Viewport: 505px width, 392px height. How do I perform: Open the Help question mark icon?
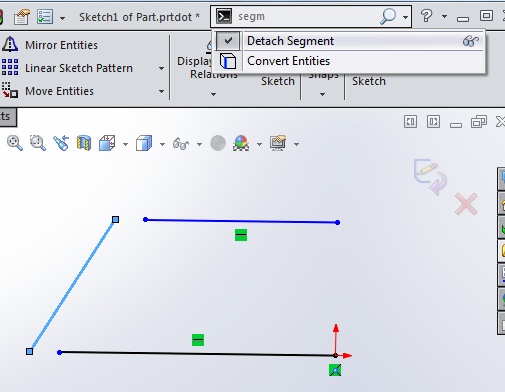[x=426, y=16]
